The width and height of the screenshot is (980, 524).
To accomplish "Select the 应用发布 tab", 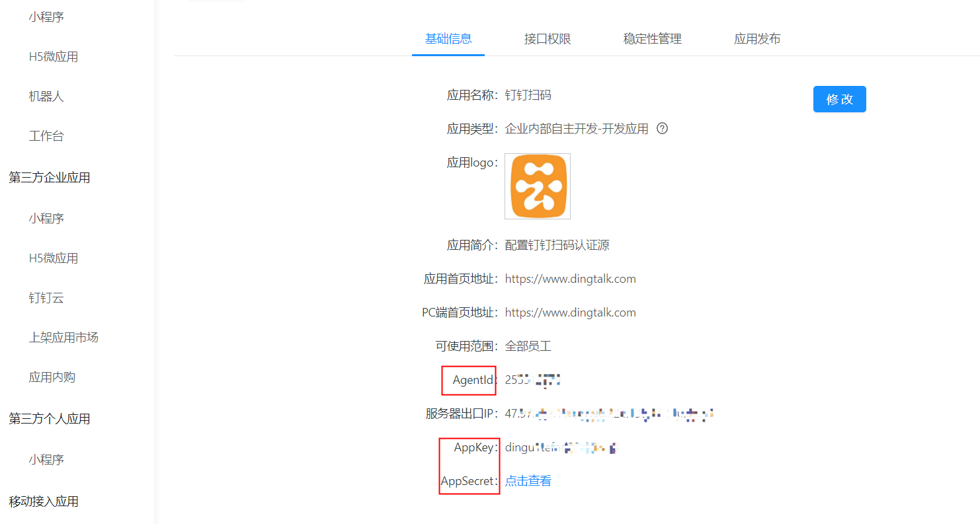I will point(757,39).
